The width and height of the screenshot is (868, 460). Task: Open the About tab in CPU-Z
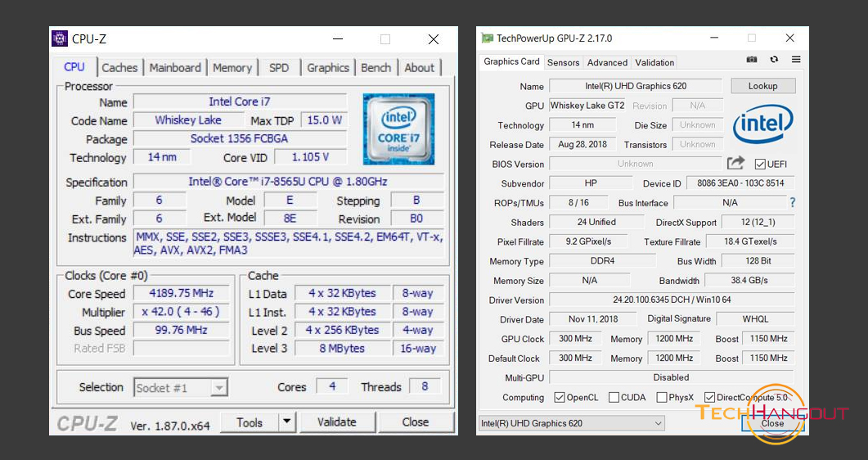click(x=419, y=68)
